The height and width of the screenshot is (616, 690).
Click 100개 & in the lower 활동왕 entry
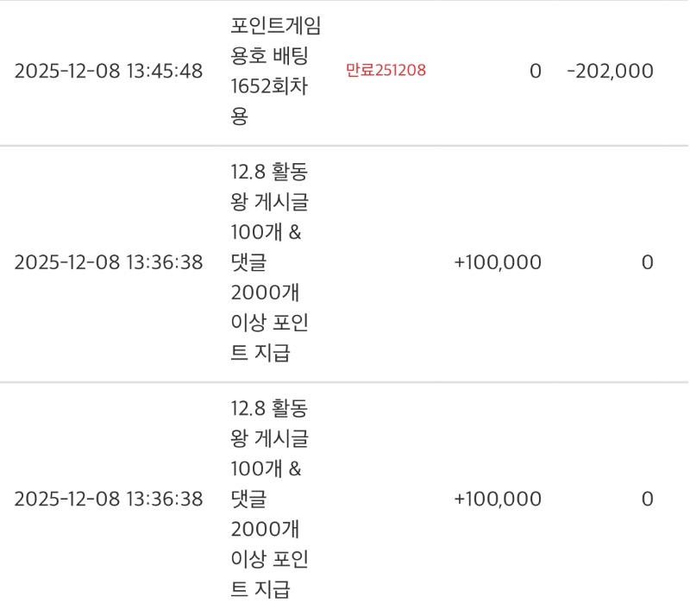pyautogui.click(x=266, y=468)
